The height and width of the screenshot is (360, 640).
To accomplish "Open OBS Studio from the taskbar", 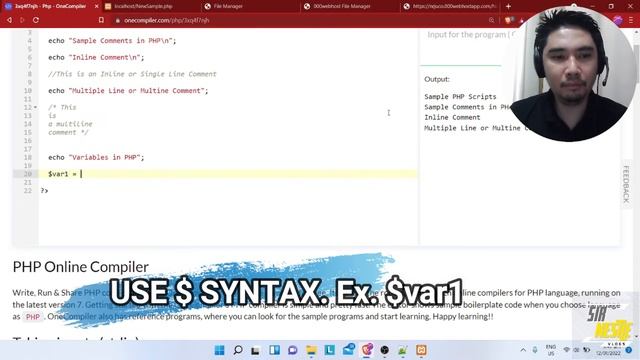I will pos(384,350).
